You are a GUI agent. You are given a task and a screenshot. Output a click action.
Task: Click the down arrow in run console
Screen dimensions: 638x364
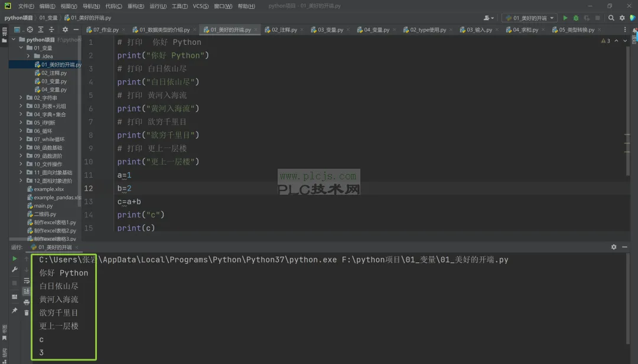(x=27, y=270)
